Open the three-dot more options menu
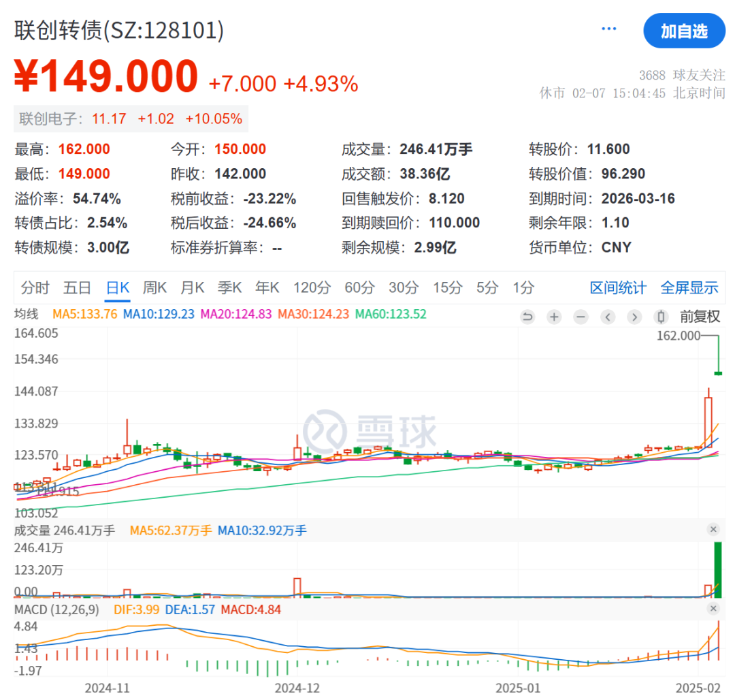The height and width of the screenshot is (700, 735). (x=608, y=29)
